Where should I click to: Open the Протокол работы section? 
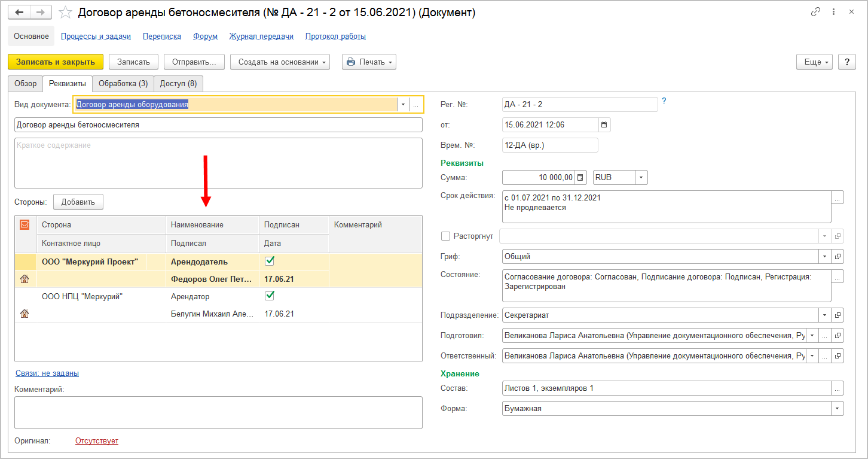(335, 37)
